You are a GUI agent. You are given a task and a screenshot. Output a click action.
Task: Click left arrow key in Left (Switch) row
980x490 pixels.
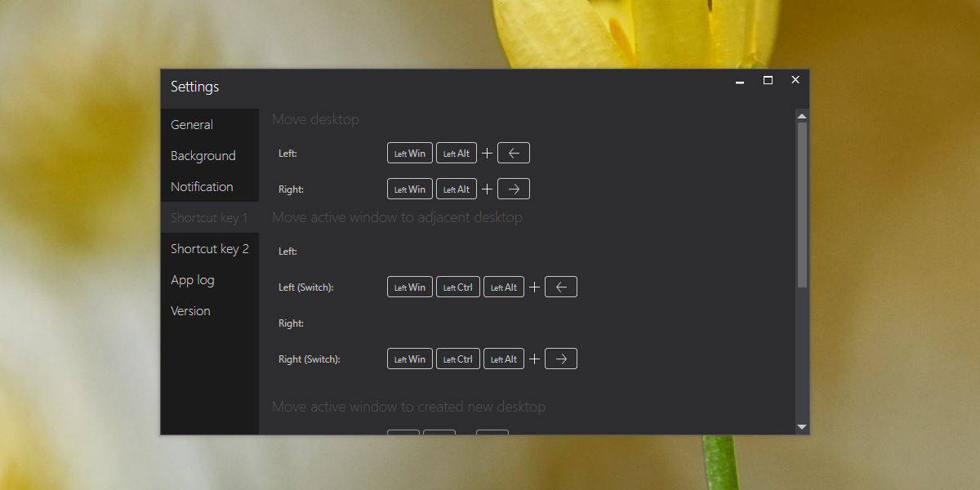click(x=561, y=287)
